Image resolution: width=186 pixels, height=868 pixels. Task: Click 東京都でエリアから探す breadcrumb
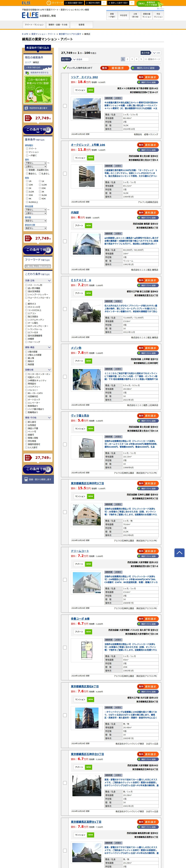(x=70, y=34)
